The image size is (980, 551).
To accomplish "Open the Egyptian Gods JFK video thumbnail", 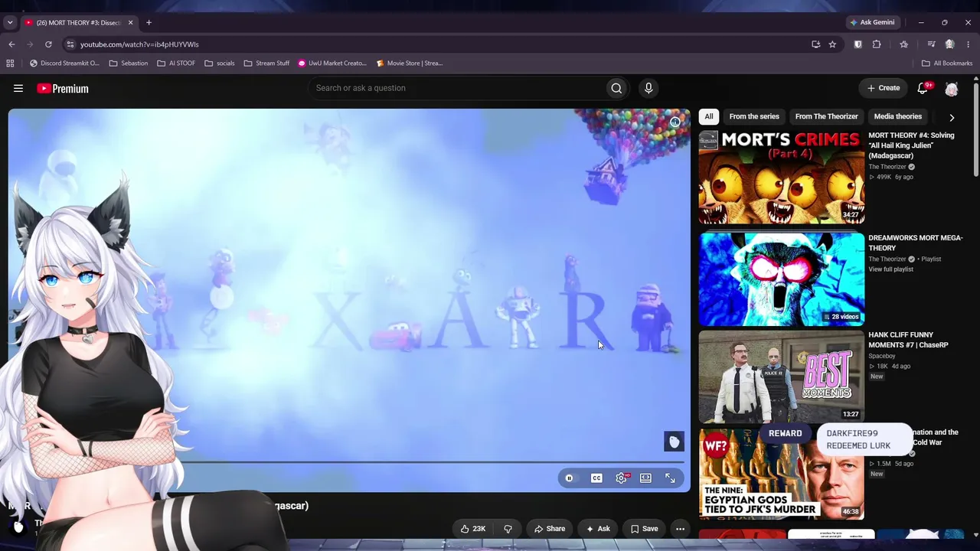I will coord(782,474).
